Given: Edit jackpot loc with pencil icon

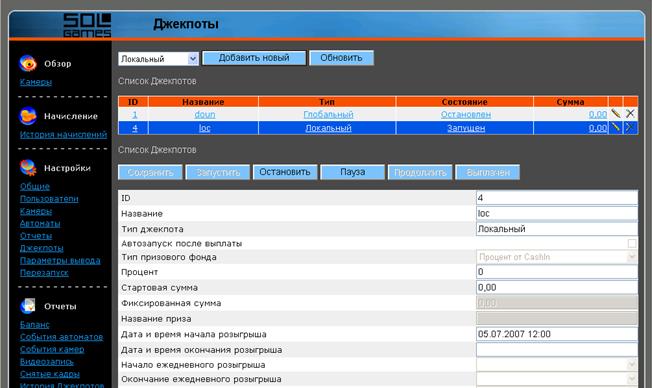Looking at the screenshot, I should (615, 128).
